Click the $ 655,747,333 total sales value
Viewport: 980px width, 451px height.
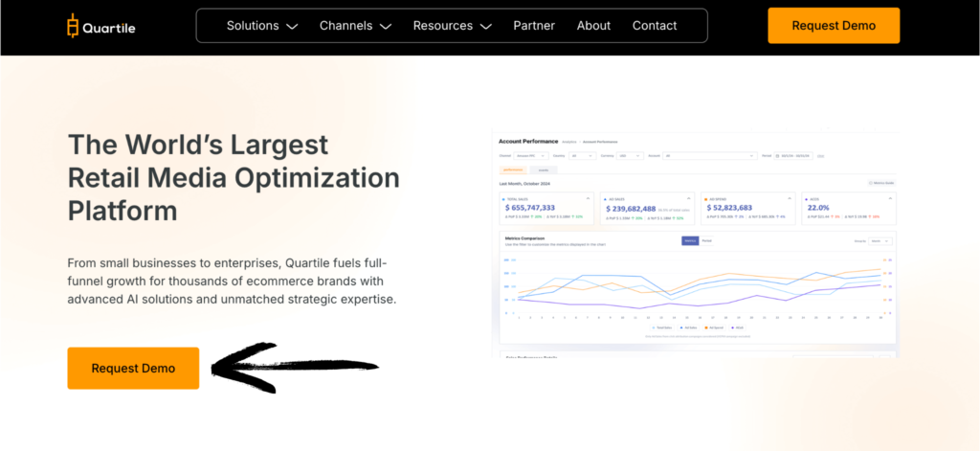pyautogui.click(x=530, y=208)
